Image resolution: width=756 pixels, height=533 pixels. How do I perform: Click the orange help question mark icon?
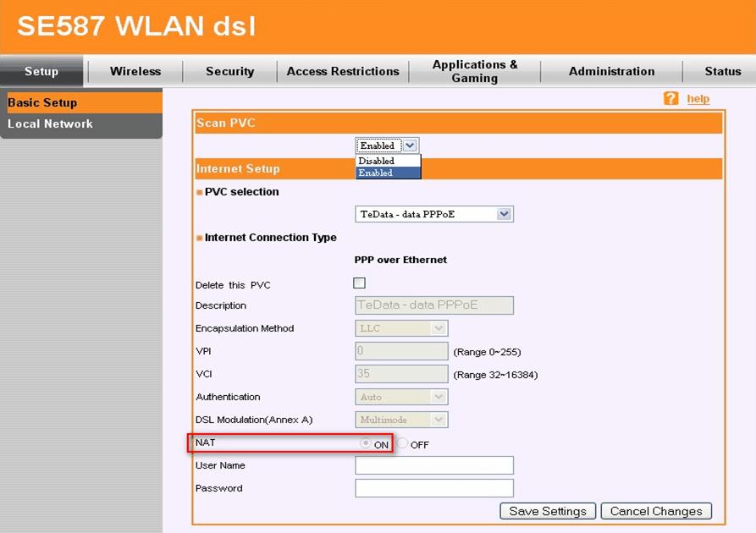point(670,98)
